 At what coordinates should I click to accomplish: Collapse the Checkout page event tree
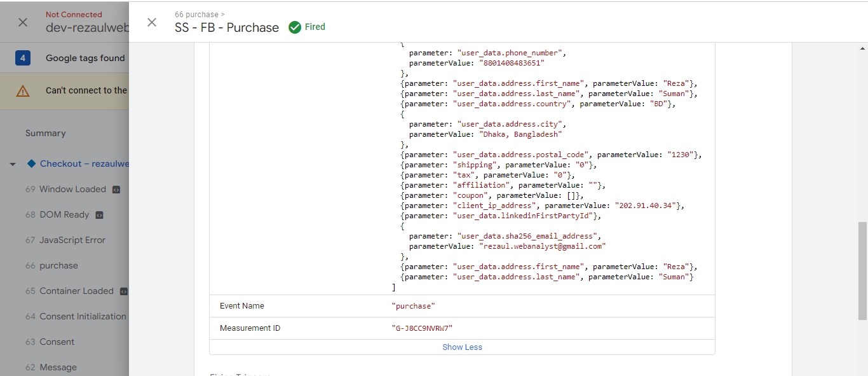click(13, 164)
